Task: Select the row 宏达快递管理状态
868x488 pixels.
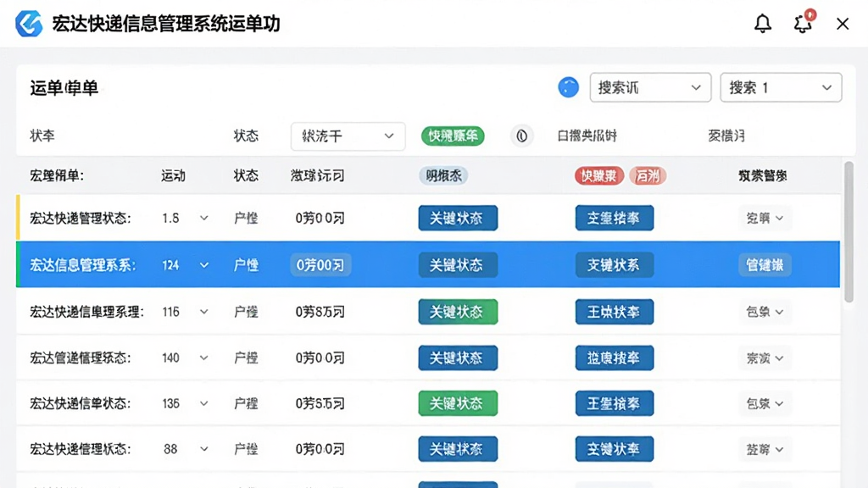Action: pos(428,218)
